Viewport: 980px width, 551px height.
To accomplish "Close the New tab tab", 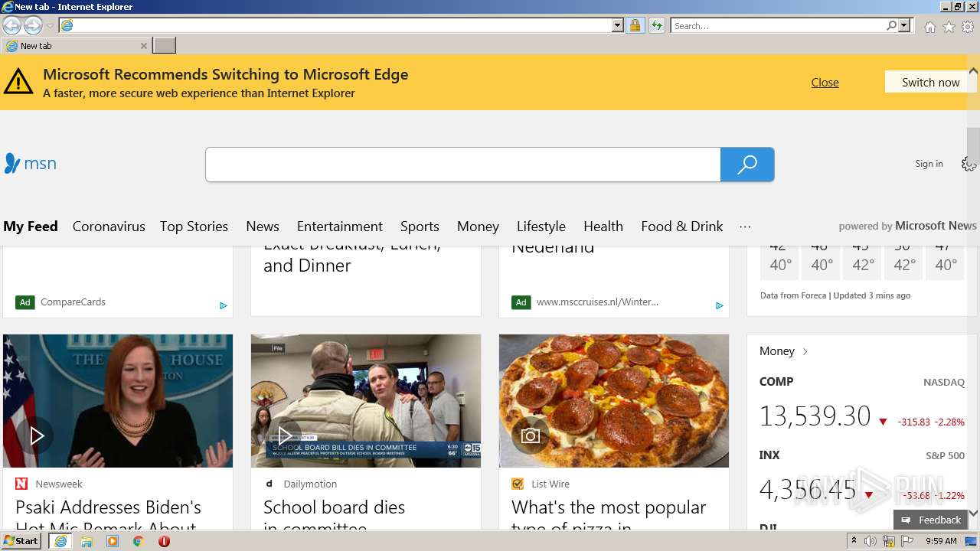I will (x=143, y=46).
